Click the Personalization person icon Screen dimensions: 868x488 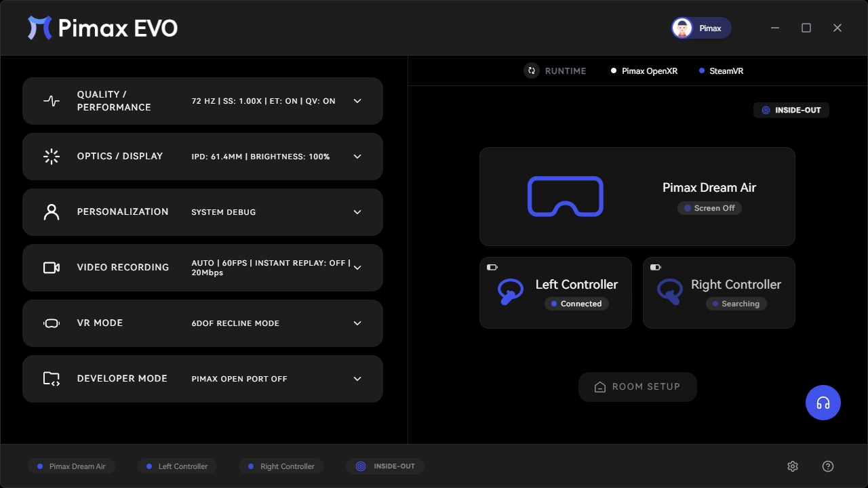click(52, 212)
